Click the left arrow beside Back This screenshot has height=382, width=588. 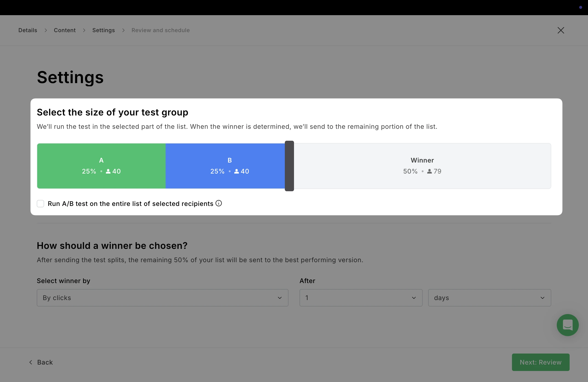[x=31, y=362]
